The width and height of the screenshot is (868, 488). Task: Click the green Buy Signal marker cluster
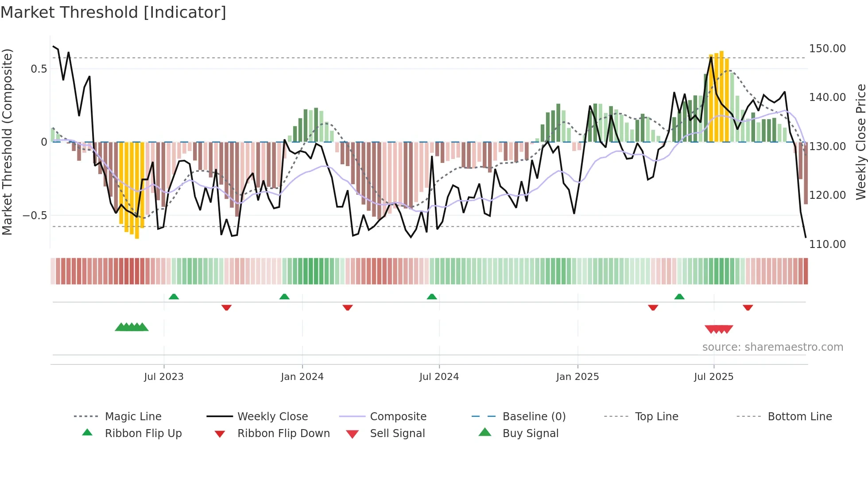pos(132,327)
